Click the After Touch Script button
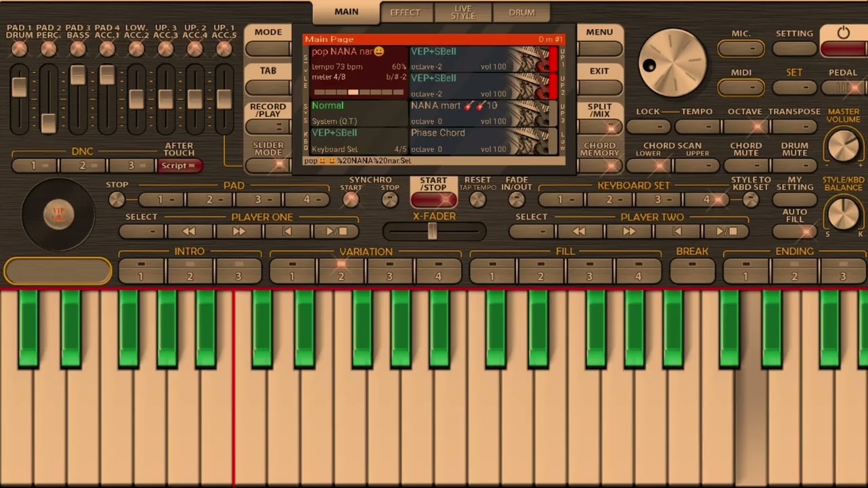The image size is (868, 488). click(x=179, y=165)
